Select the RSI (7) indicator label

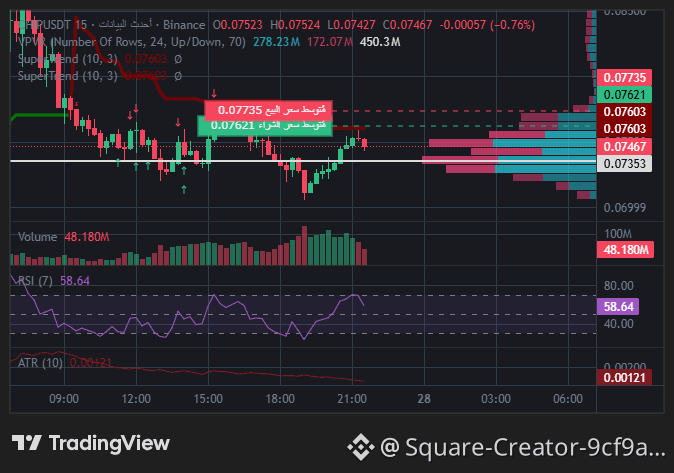(x=35, y=281)
